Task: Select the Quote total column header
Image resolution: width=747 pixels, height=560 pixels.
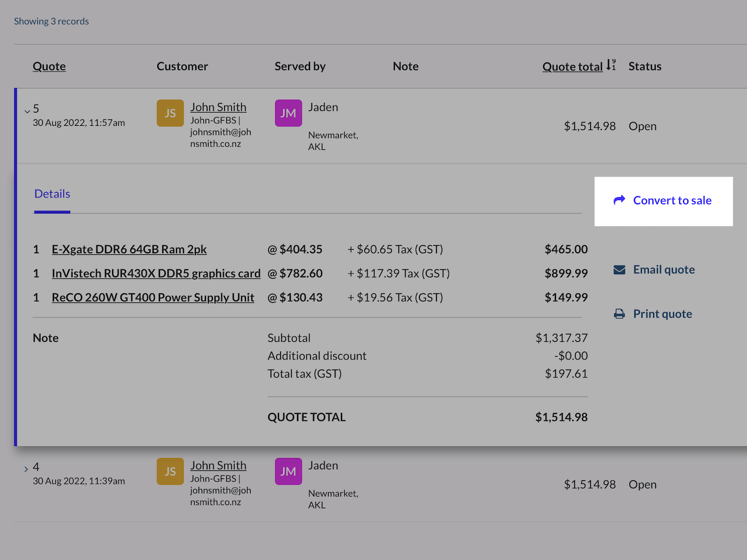Action: tap(572, 66)
